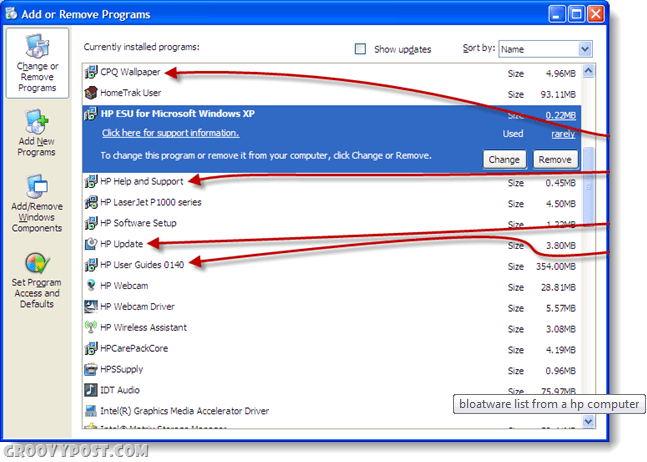Select the CPQ Wallpaper entry
Viewport: 647px width, 462px height.
332,73
